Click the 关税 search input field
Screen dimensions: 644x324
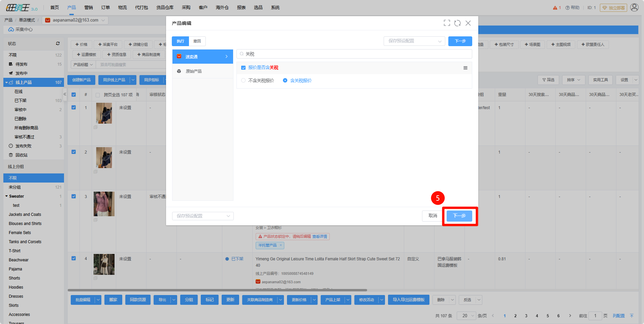(x=354, y=54)
